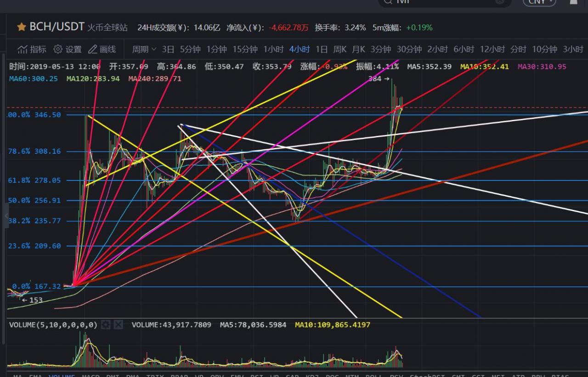The image size is (588, 377).
Task: Select the active 4小时 period
Action: pyautogui.click(x=300, y=49)
